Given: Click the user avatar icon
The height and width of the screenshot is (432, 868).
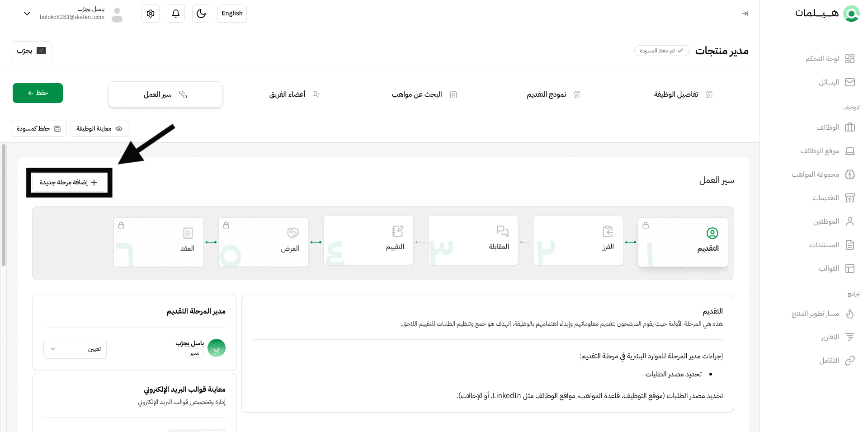Looking at the screenshot, I should coord(117,15).
